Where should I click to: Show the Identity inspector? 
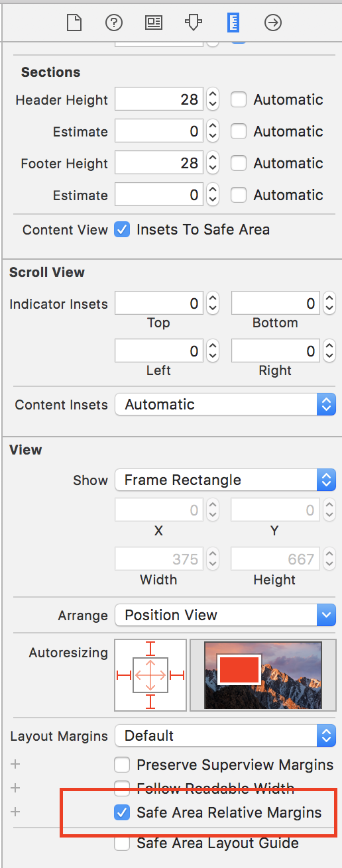coord(154,23)
